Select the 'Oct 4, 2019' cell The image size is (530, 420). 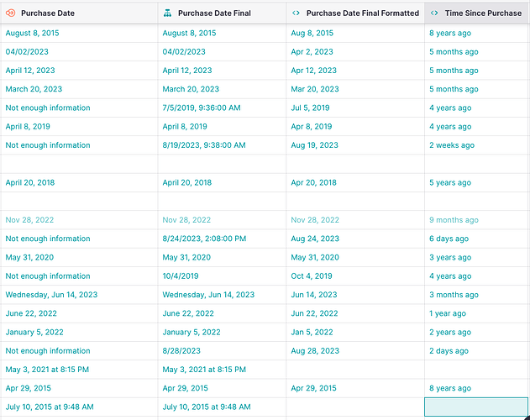[x=355, y=276]
